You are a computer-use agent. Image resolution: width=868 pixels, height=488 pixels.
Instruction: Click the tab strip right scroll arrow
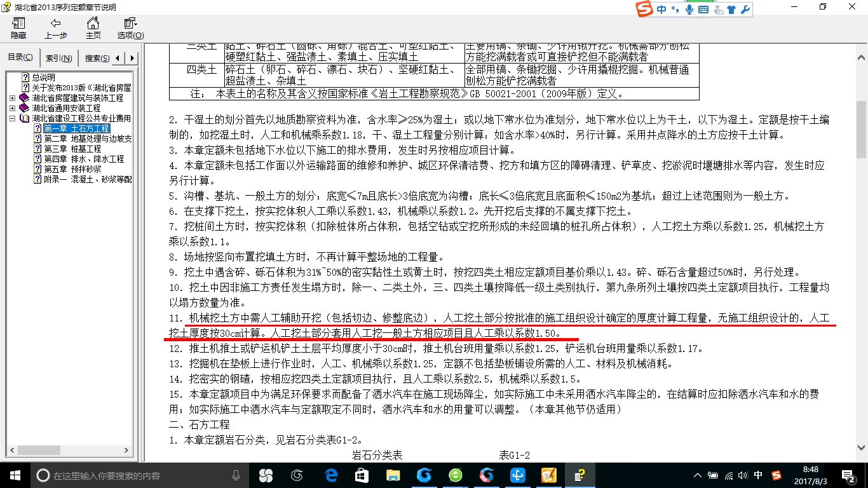[132, 58]
